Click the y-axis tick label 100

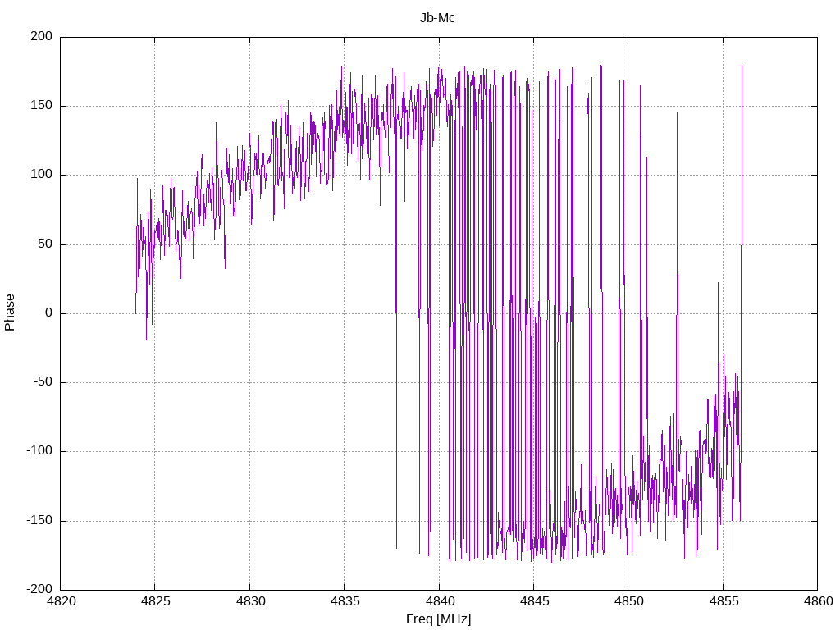(42, 175)
